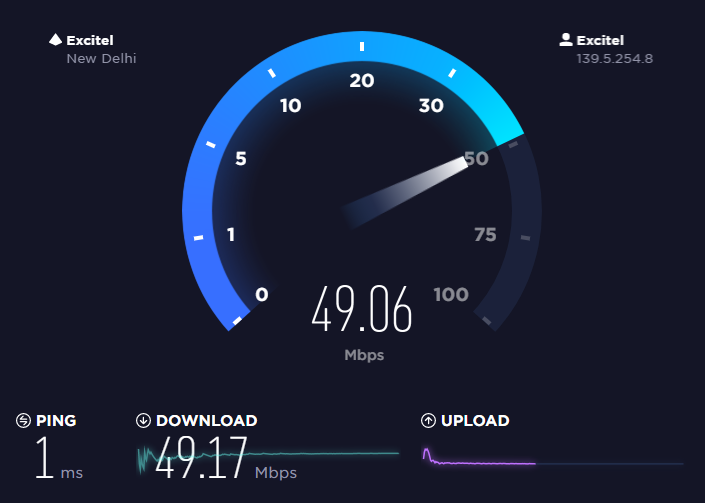This screenshot has height=503, width=705.
Task: Click the New Delhi server location text
Action: click(101, 58)
